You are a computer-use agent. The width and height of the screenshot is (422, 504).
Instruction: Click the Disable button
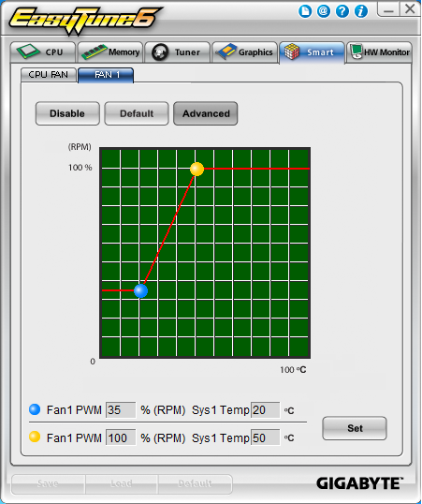[x=67, y=113]
